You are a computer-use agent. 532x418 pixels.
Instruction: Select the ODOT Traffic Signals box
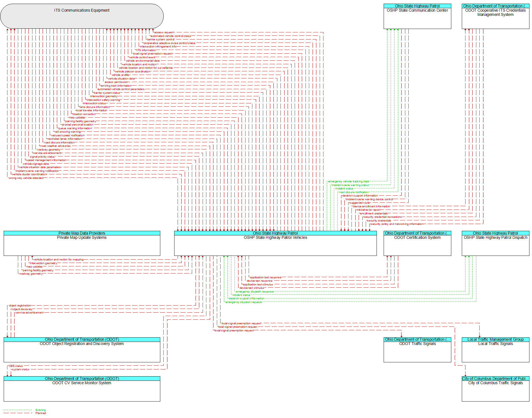(417, 350)
